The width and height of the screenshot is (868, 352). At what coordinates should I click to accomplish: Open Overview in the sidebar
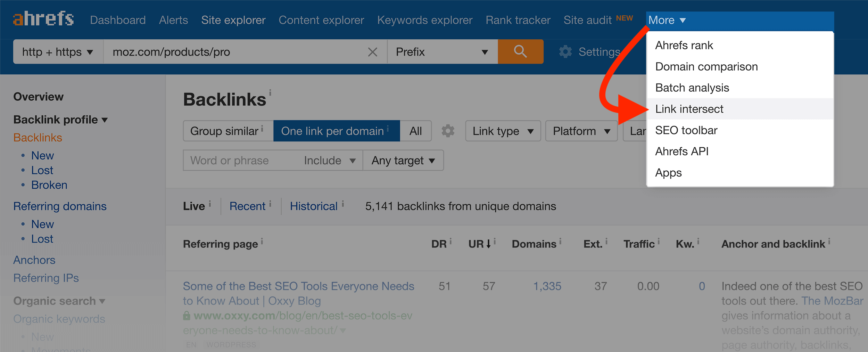click(x=38, y=97)
